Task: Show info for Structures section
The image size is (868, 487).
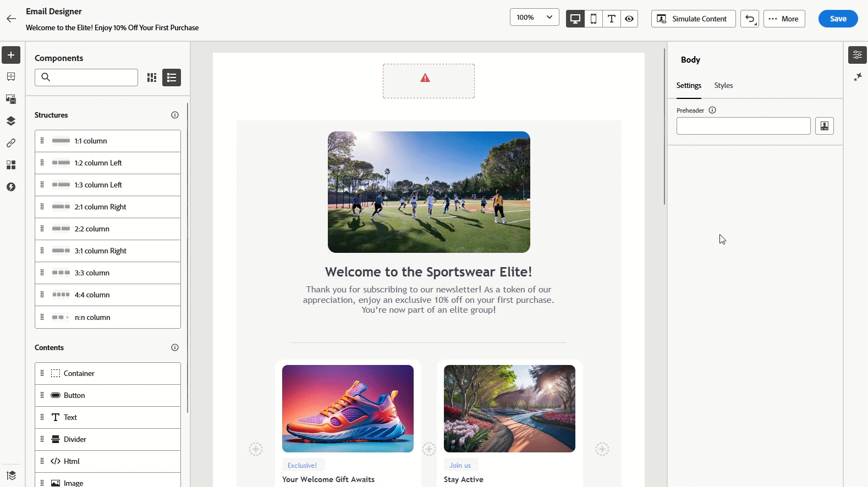Action: (175, 115)
